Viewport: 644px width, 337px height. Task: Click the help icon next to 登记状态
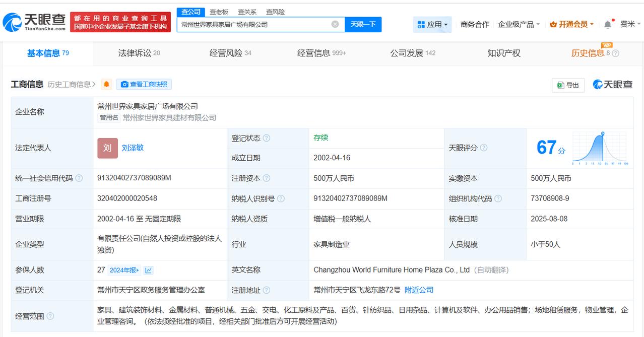(267, 138)
